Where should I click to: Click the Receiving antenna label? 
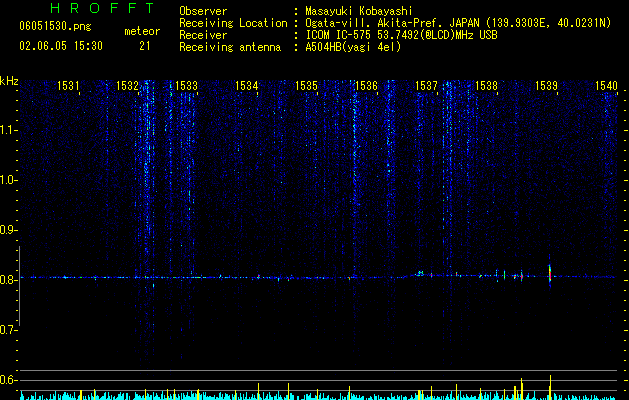point(230,47)
